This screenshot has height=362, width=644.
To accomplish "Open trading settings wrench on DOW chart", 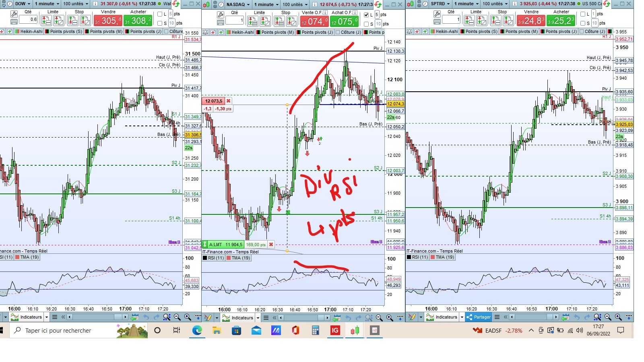I will click(14, 14).
